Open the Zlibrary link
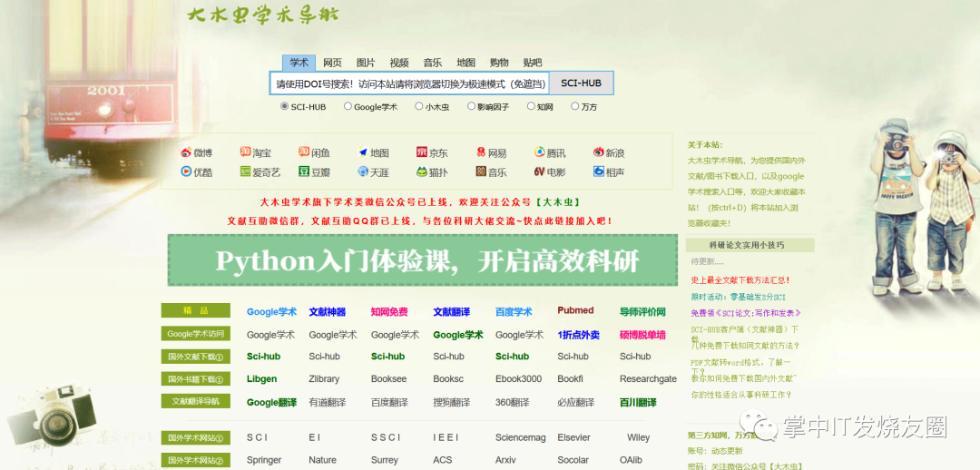Screen dimensions: 980x470 [324, 378]
